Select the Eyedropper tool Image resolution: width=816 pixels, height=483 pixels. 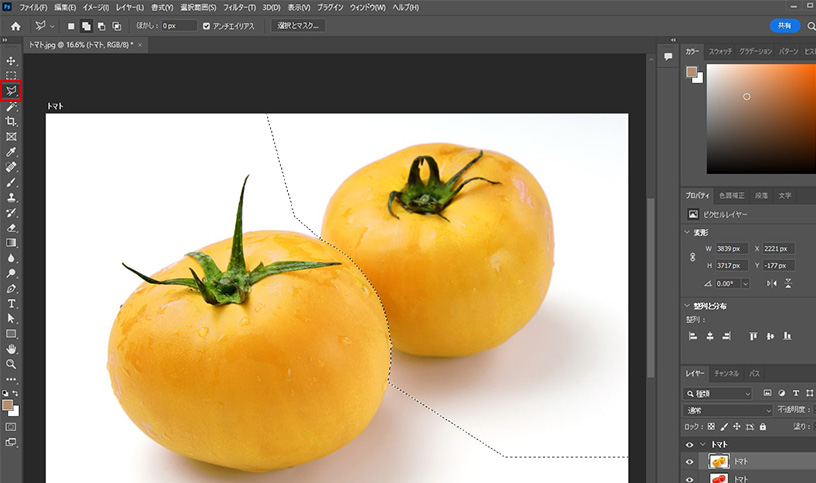(x=11, y=152)
